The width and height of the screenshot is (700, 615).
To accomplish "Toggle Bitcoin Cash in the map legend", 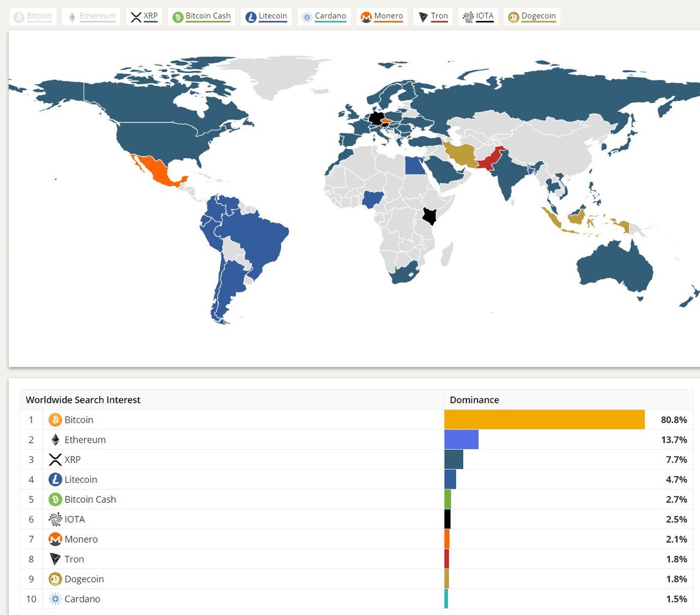I will (201, 17).
